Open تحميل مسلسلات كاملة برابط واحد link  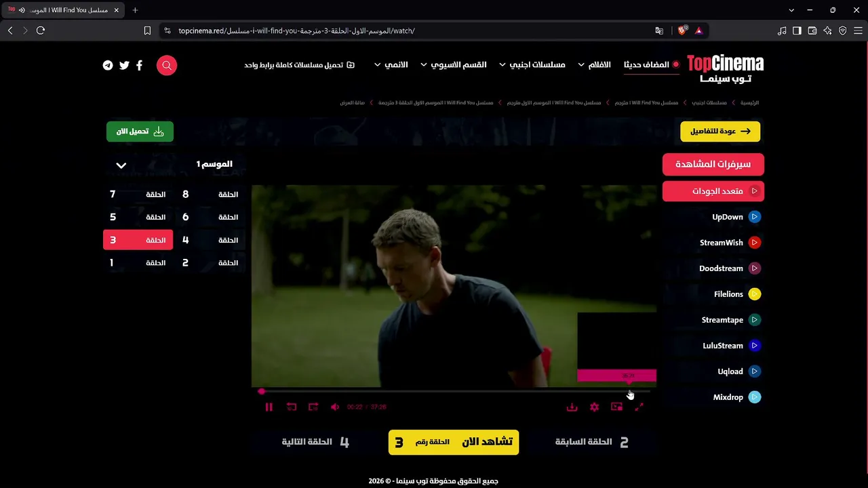[299, 65]
